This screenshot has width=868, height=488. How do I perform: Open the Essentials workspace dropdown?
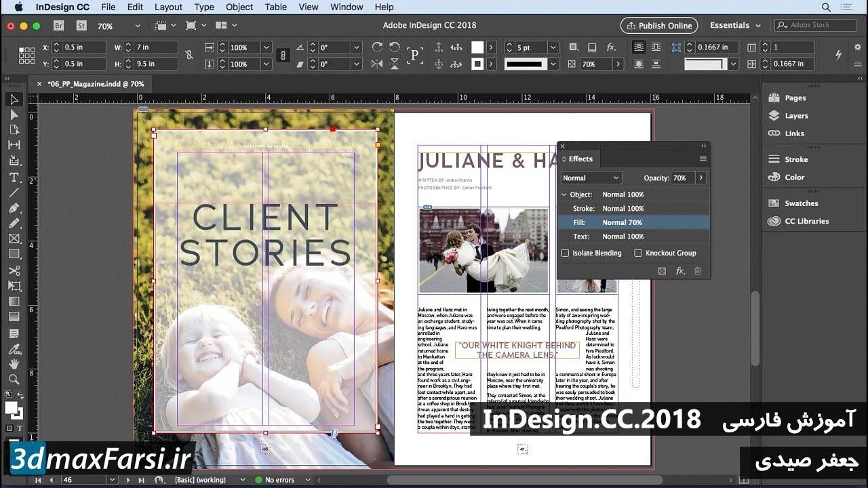pos(735,26)
